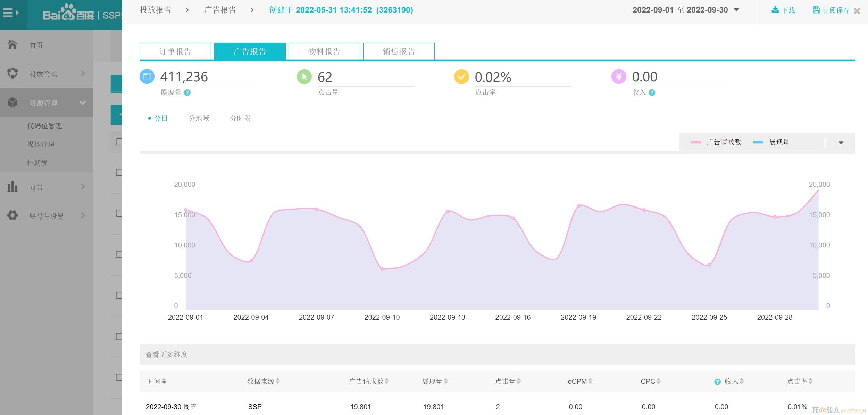Toggle the hamburger sidebar menu icon
This screenshot has height=415, width=868.
[x=10, y=13]
